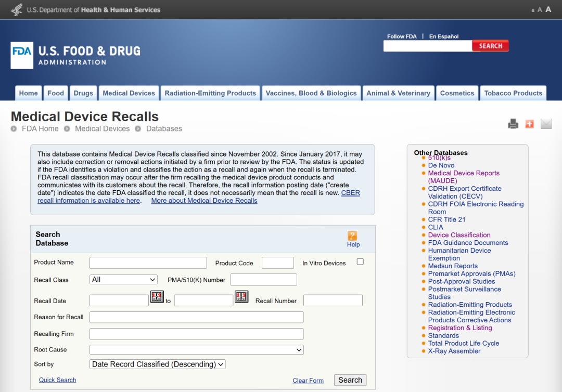Click the Recall Date end field

pyautogui.click(x=203, y=300)
